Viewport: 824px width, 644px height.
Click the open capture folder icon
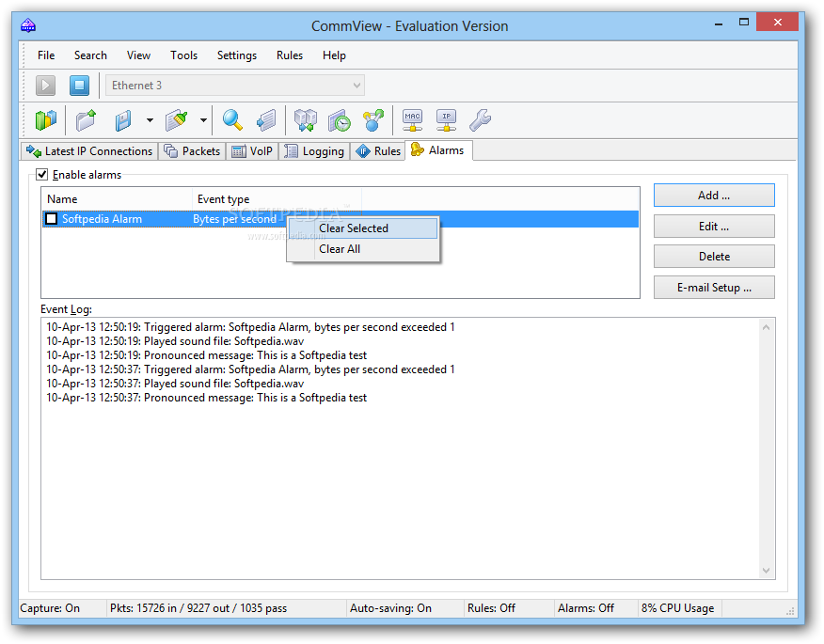pos(87,120)
